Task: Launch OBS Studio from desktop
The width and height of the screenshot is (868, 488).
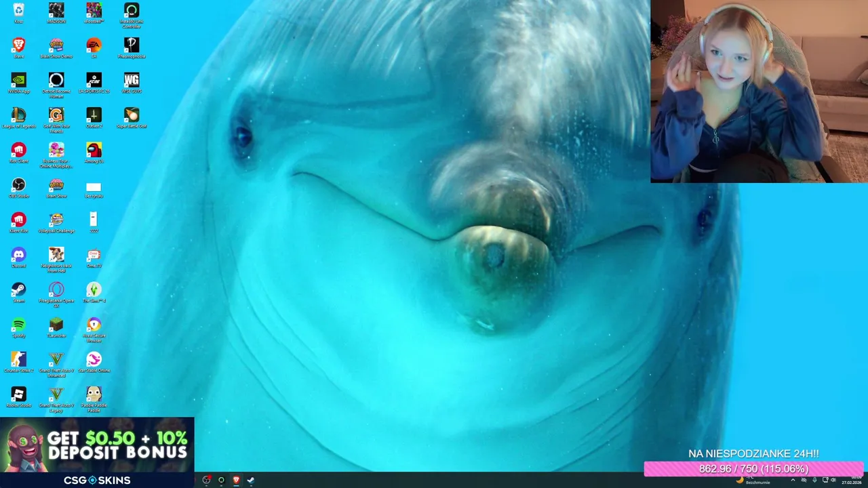Action: click(18, 188)
